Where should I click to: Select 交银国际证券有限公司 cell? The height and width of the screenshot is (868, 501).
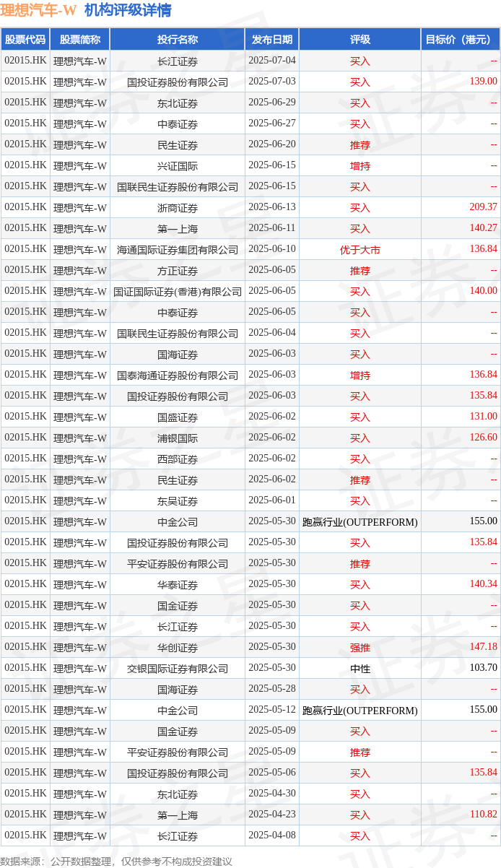[x=178, y=668]
